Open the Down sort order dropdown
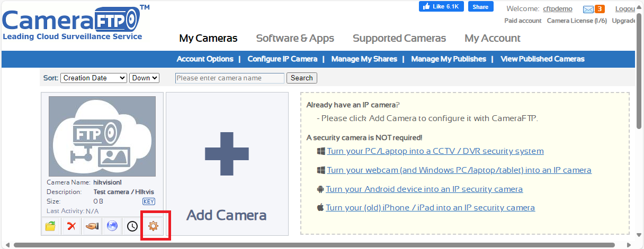Screen dimensions: 644x249 (145, 78)
